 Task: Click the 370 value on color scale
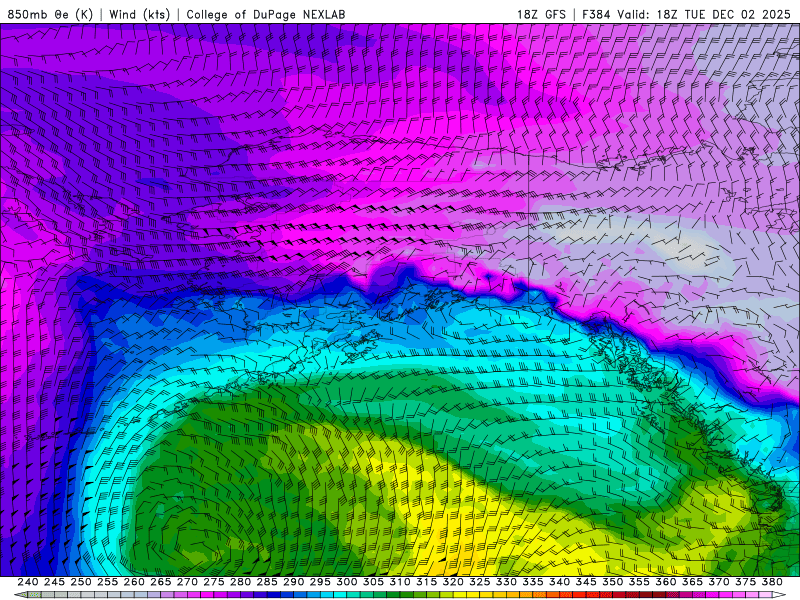point(719,582)
